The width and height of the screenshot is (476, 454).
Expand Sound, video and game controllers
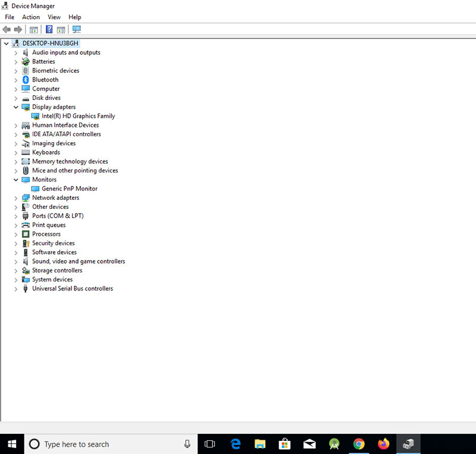point(16,262)
